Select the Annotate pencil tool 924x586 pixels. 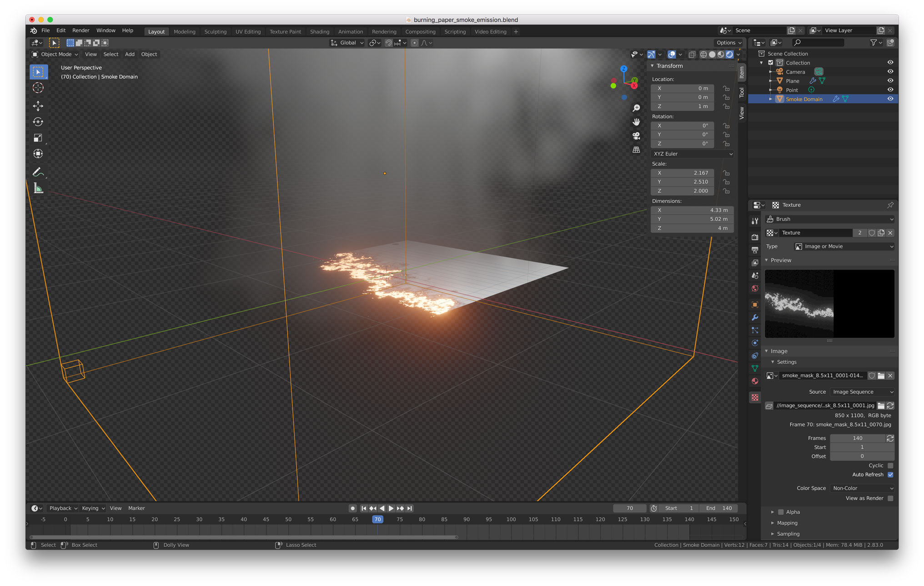(x=38, y=172)
